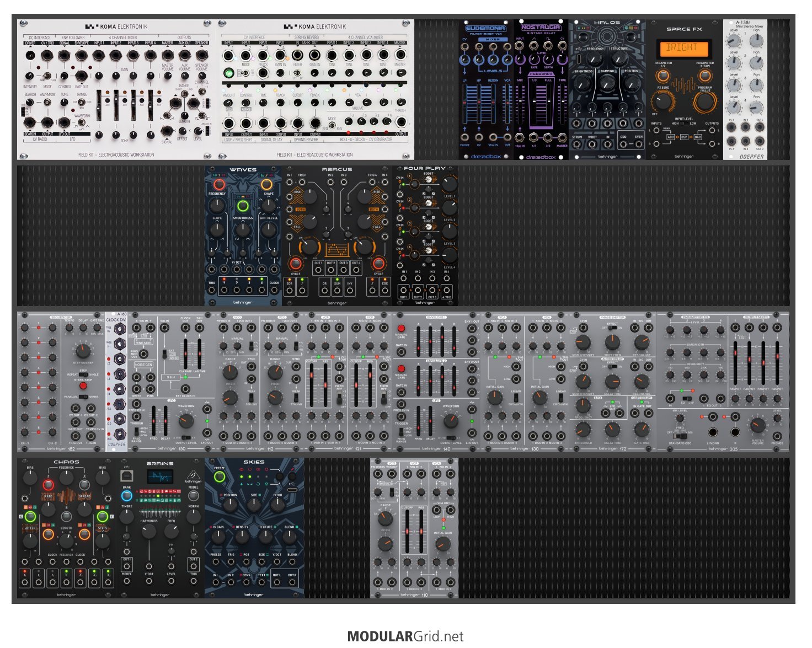The image size is (812, 648).
Task: Click the STRUM input jack on Halos
Action: pyautogui.click(x=578, y=144)
